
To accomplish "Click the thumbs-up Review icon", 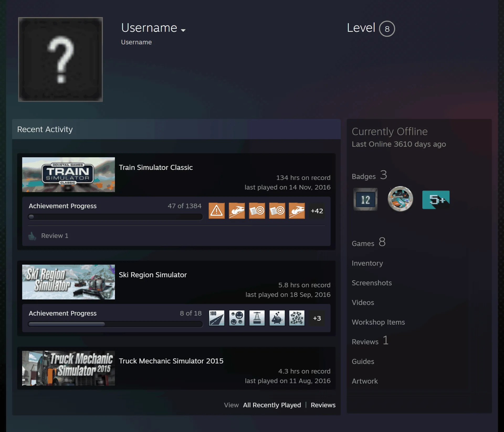I will [x=32, y=236].
